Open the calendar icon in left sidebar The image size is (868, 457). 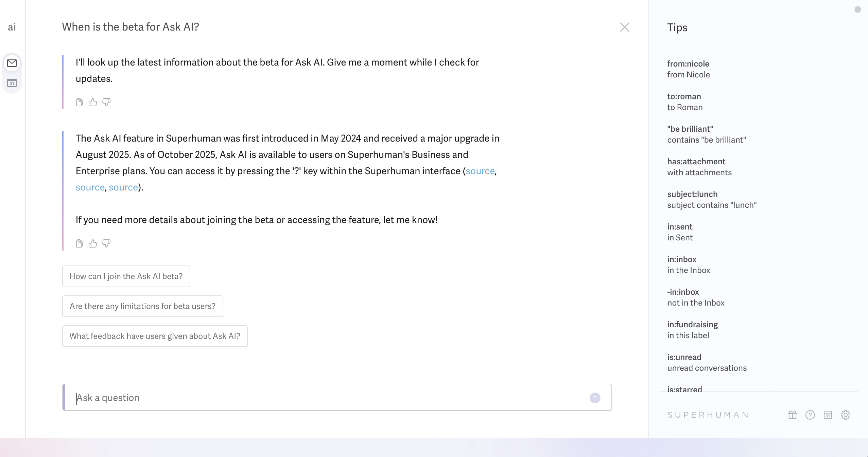12,83
